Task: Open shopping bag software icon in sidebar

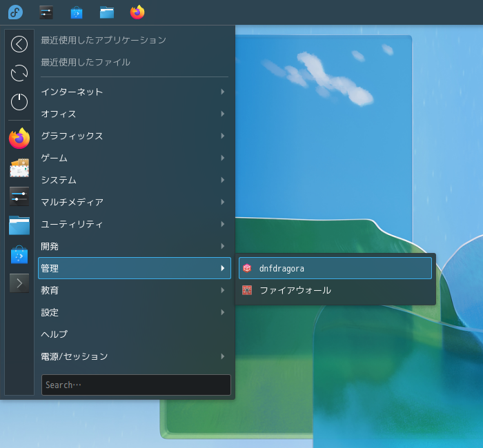Action: (x=19, y=254)
